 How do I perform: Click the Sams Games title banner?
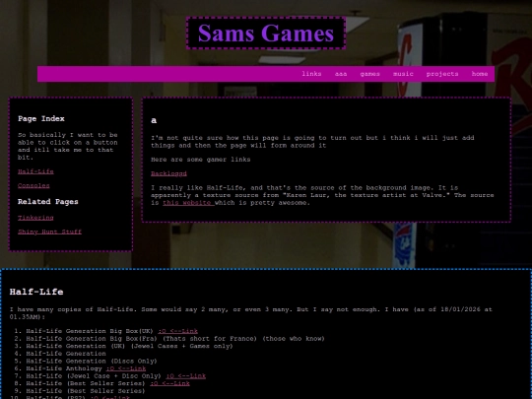266,33
